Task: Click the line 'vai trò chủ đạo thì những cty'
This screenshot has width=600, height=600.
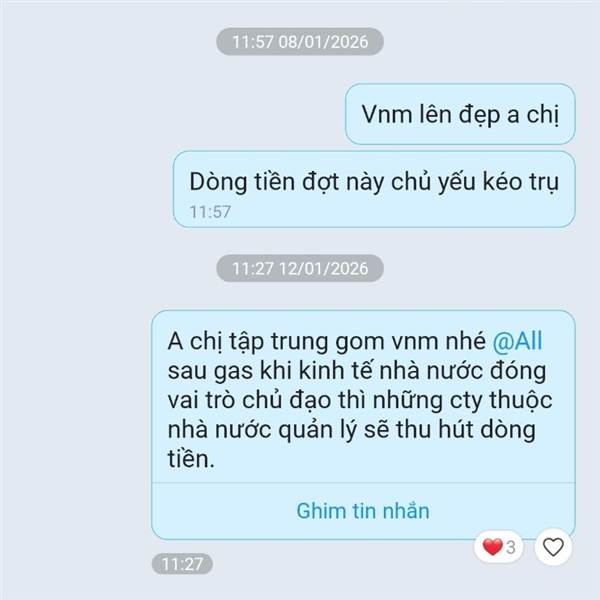Action: [360, 400]
